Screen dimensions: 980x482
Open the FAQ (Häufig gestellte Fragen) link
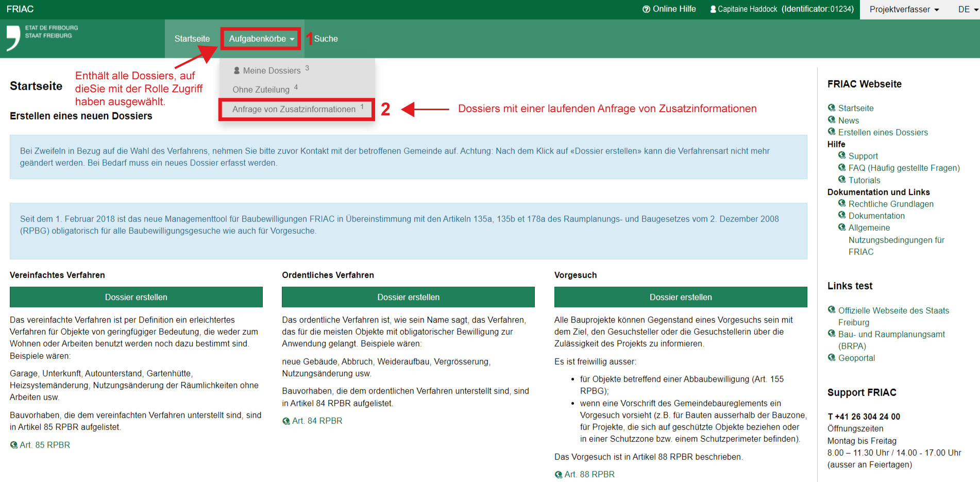click(x=904, y=168)
